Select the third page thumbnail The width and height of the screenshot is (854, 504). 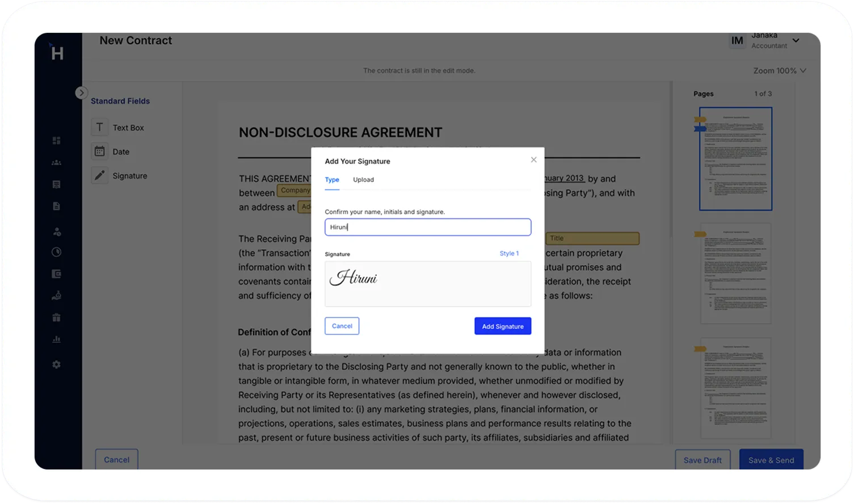pos(735,388)
